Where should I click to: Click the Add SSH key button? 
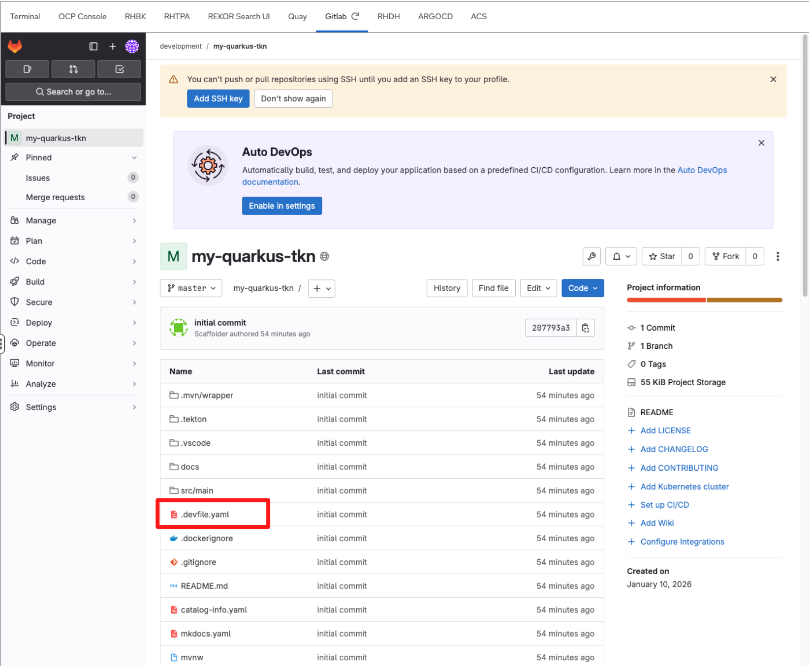point(218,98)
